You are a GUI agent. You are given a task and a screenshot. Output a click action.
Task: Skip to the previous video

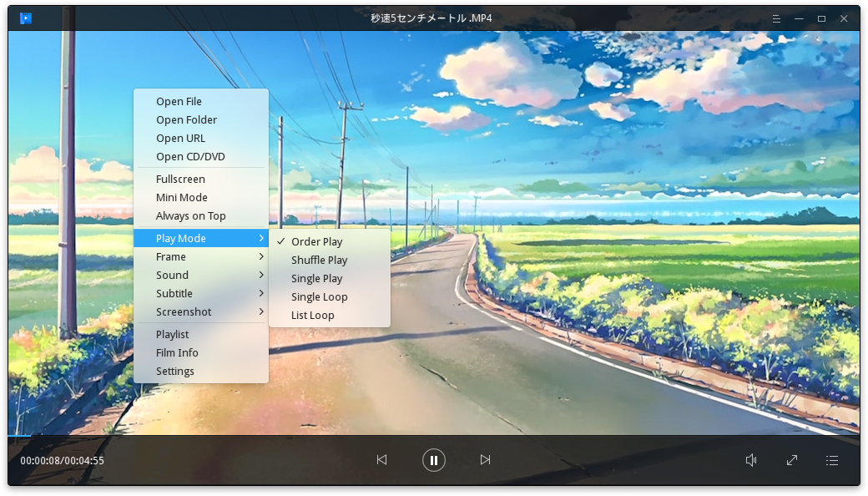pyautogui.click(x=382, y=459)
